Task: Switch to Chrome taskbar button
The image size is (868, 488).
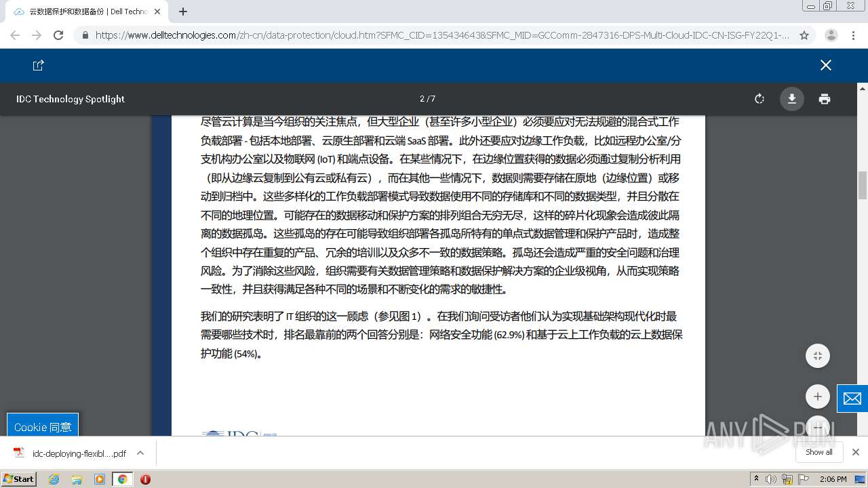Action: click(122, 479)
